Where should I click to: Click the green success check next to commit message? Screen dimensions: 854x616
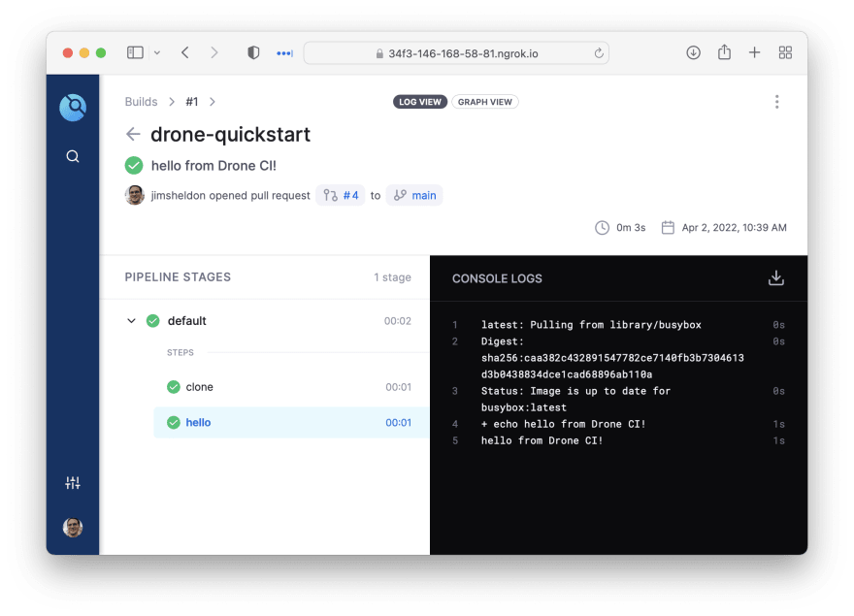(134, 165)
